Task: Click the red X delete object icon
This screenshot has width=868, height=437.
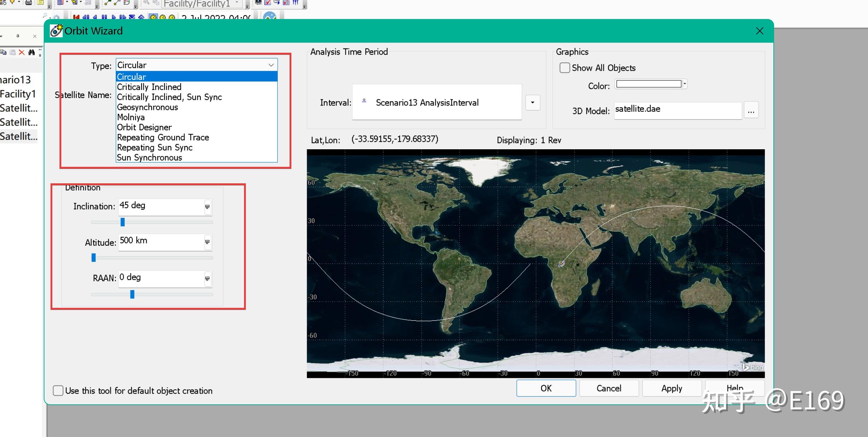Action: [22, 52]
